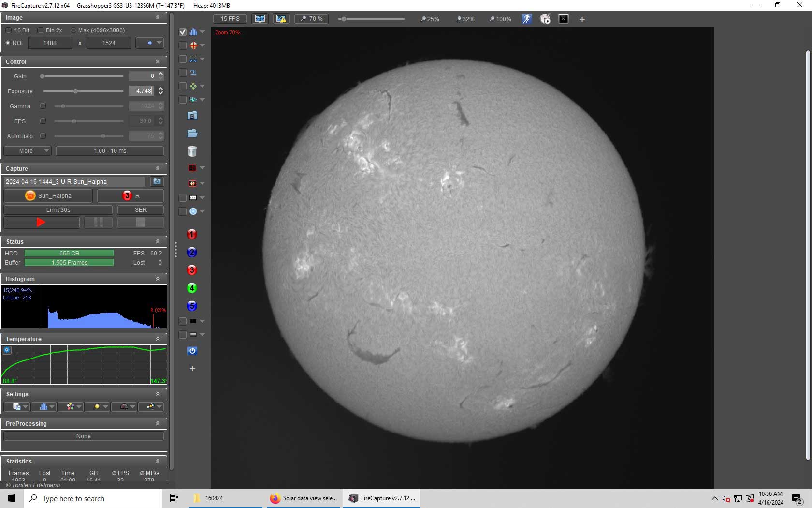The height and width of the screenshot is (508, 812).
Task: Click the Jupiter symbol planet tool icon
Action: click(193, 73)
